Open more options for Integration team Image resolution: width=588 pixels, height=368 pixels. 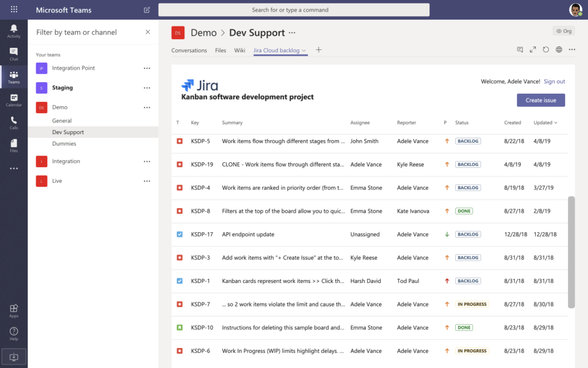147,162
